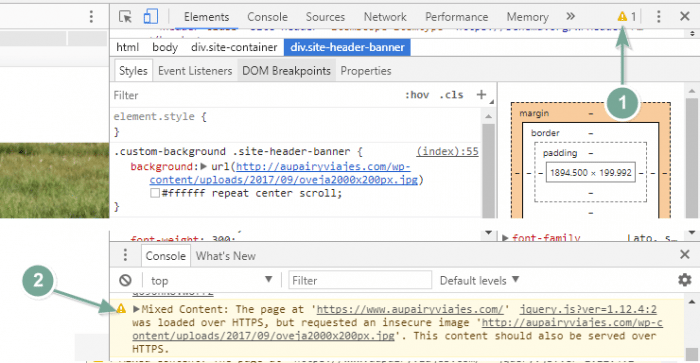
Task: Open the insecure image URL in warning
Action: pyautogui.click(x=397, y=329)
